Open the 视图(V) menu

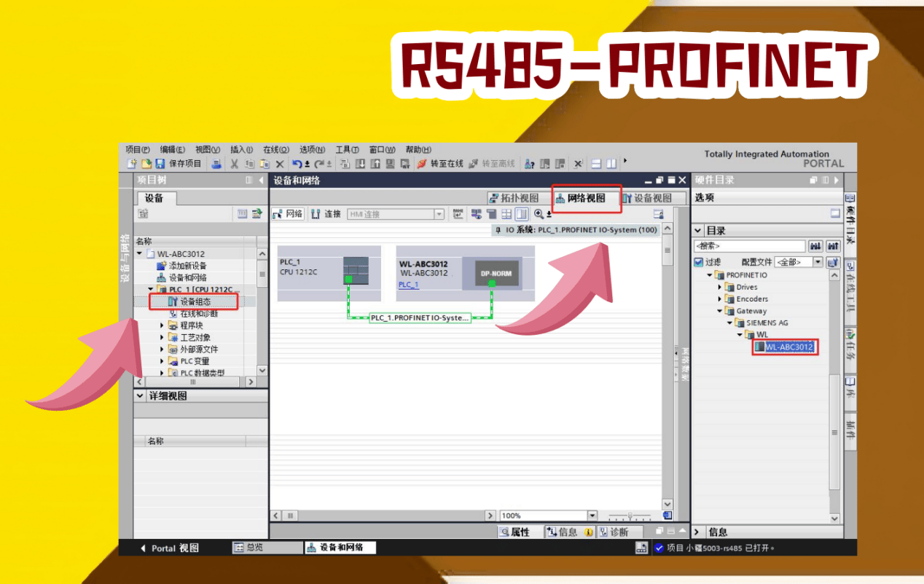(208, 149)
